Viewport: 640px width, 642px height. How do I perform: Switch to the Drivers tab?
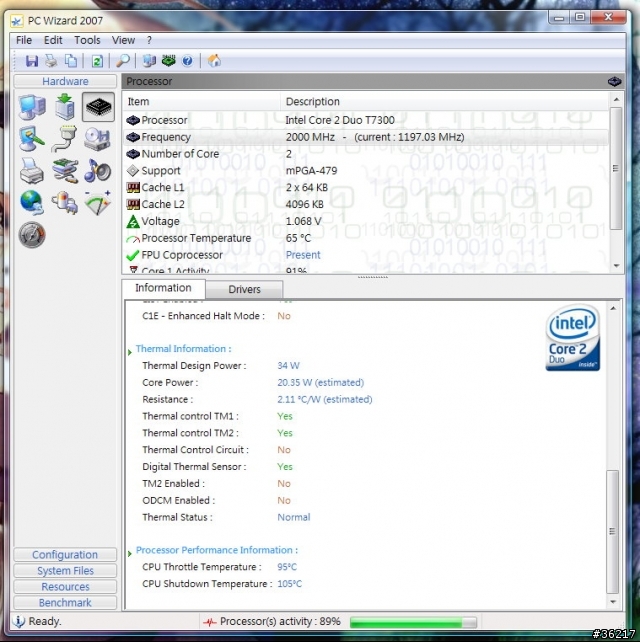(244, 289)
